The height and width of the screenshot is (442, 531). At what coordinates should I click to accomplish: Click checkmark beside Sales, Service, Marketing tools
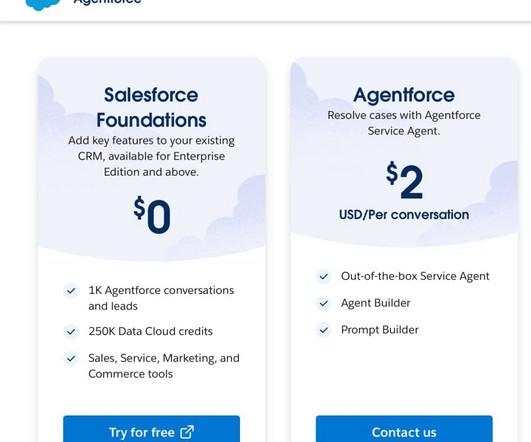[71, 358]
